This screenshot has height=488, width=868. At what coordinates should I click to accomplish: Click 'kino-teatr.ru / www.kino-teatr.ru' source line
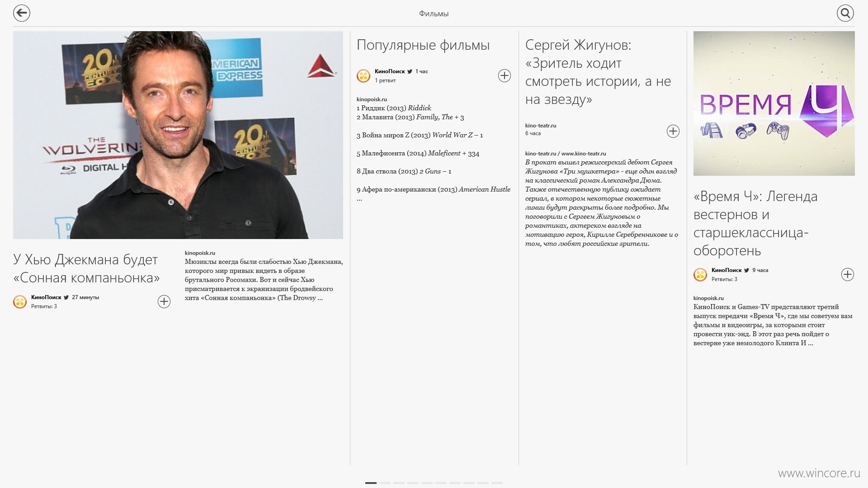pos(566,154)
